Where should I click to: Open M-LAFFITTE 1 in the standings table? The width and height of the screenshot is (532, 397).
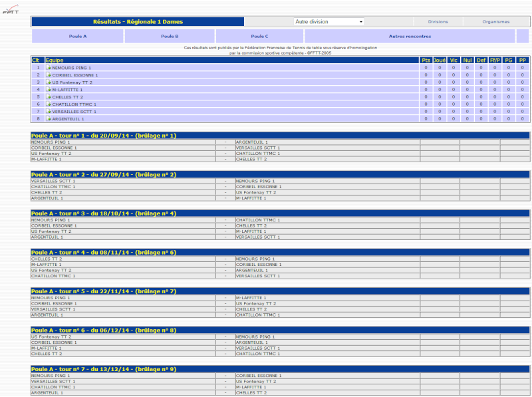coord(67,90)
